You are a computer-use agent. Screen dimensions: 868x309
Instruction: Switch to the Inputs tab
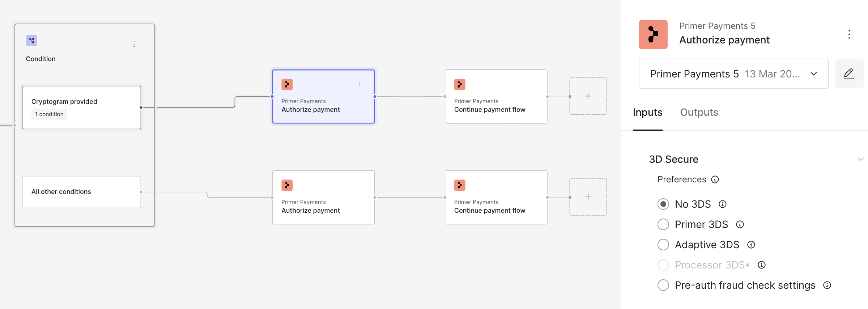point(647,113)
